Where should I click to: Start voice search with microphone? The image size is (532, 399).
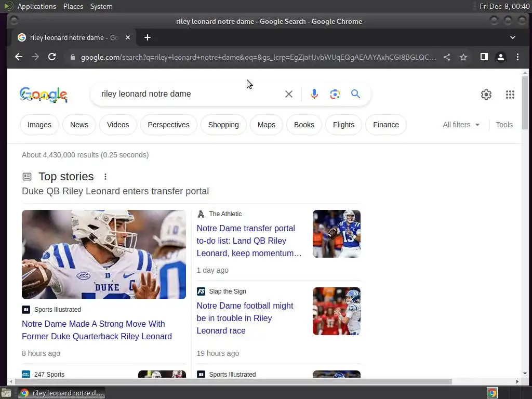[314, 94]
